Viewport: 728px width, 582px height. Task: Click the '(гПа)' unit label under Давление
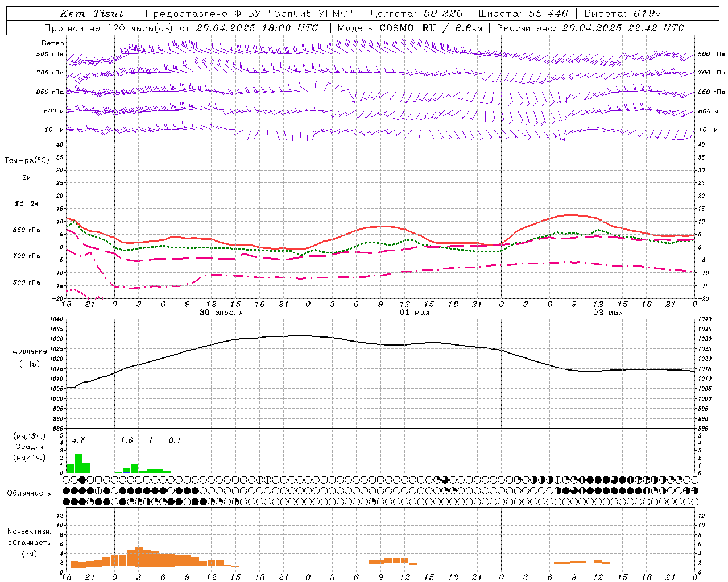tap(29, 364)
